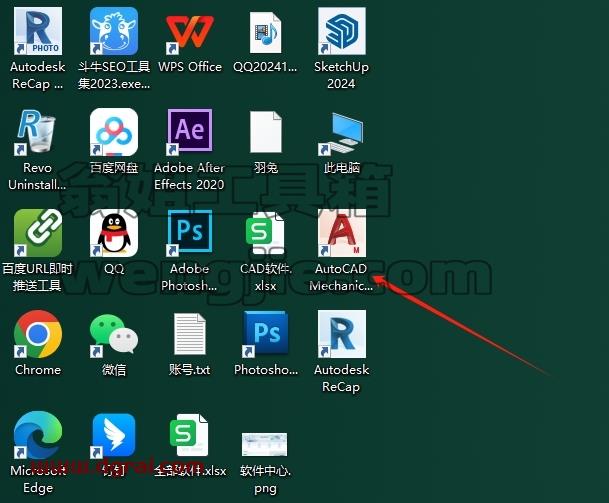Select the CAD软件.xlsx spreadsheet file

[265, 234]
